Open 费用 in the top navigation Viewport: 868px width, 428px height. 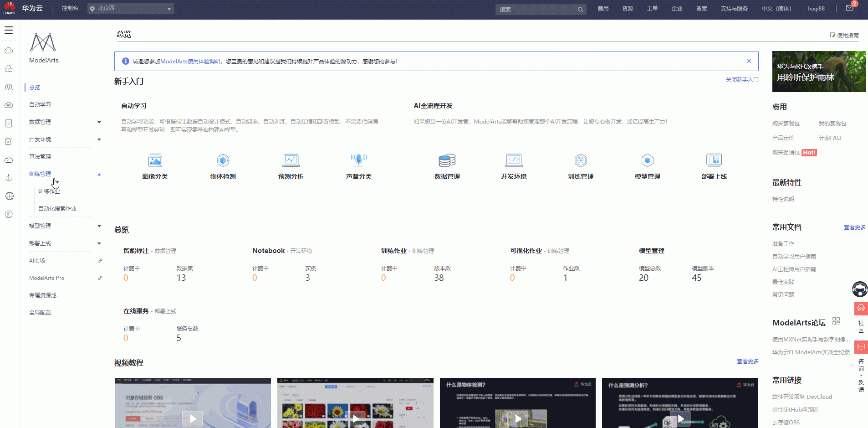click(x=603, y=9)
